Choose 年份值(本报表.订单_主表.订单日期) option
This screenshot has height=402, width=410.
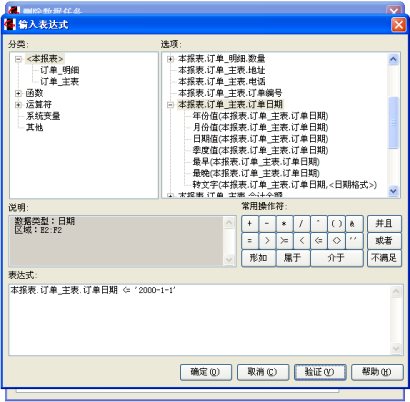coord(260,116)
